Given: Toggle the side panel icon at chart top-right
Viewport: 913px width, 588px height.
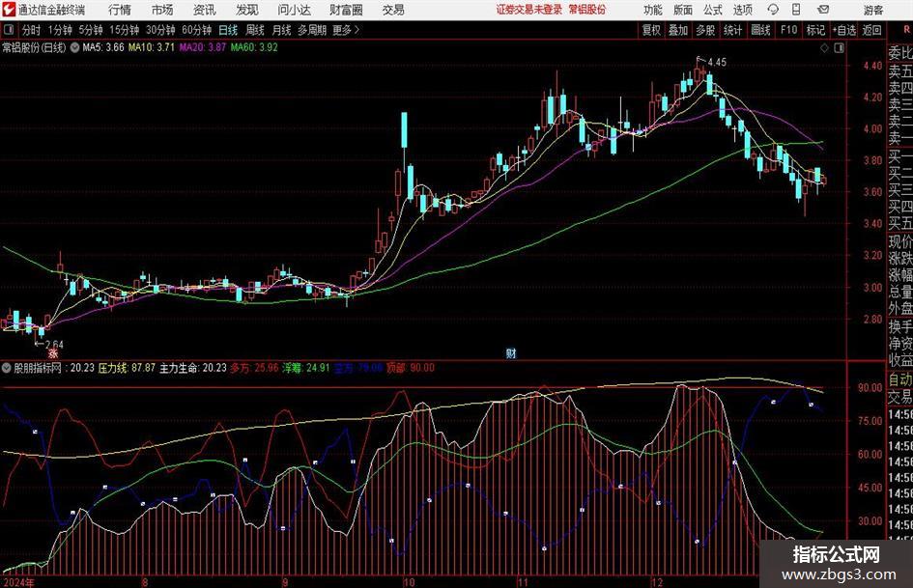Looking at the screenshot, I should pyautogui.click(x=839, y=48).
